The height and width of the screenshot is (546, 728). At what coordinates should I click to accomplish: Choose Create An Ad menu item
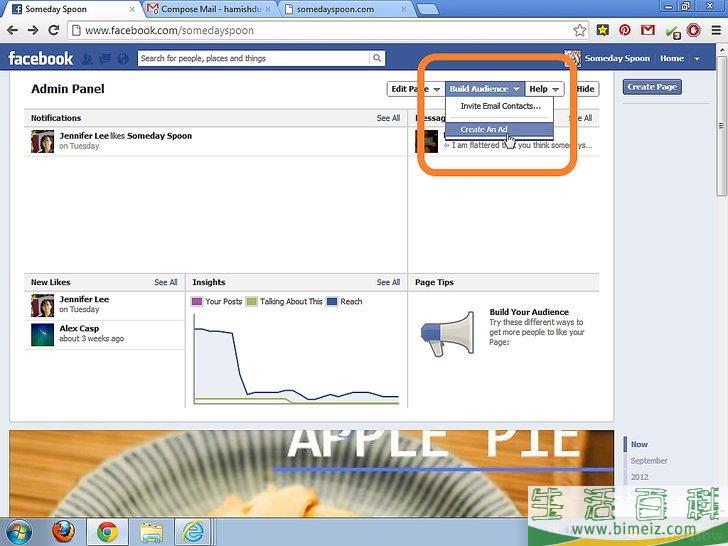499,130
